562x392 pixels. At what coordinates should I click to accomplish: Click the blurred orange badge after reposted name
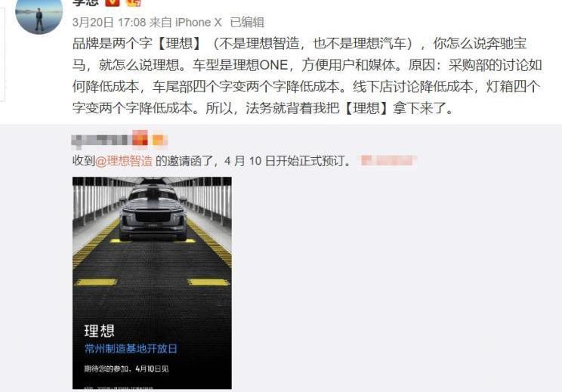pyautogui.click(x=159, y=140)
